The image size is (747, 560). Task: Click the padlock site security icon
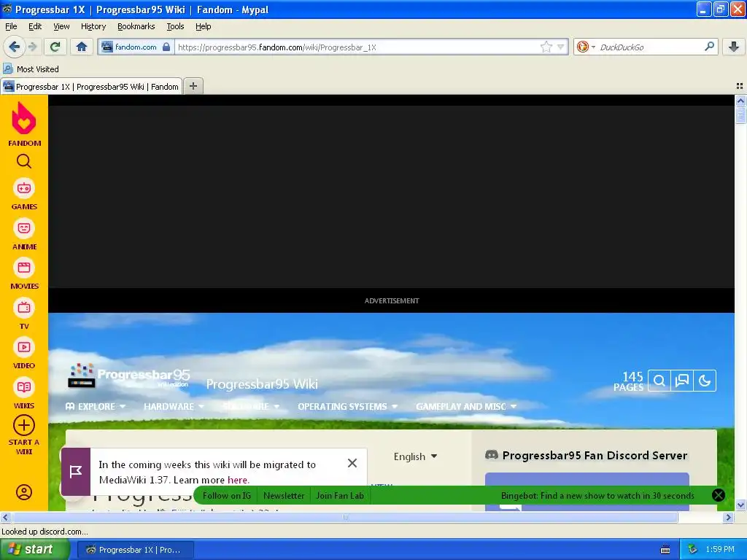[166, 47]
